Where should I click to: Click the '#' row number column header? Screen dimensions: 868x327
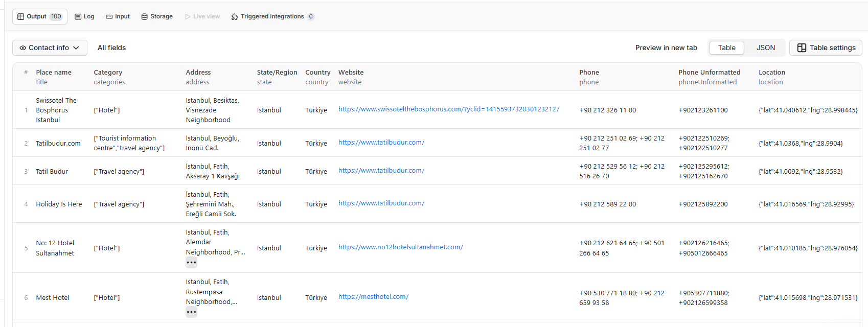click(26, 73)
